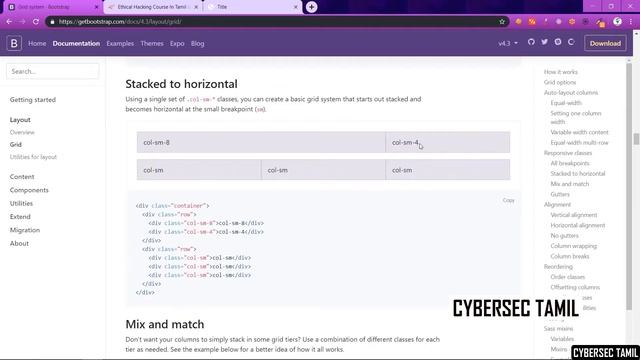Jump to Grid options in contents
The width and height of the screenshot is (640, 360).
(560, 82)
